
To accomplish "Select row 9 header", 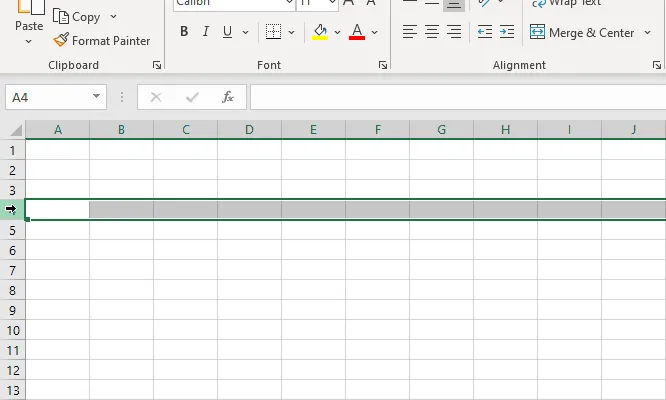I will pos(12,310).
